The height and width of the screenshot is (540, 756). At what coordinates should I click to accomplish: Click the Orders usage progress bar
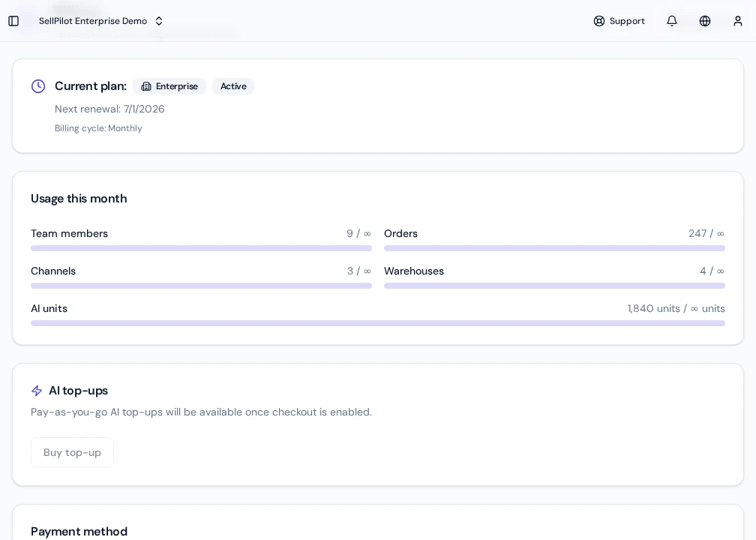[554, 248]
